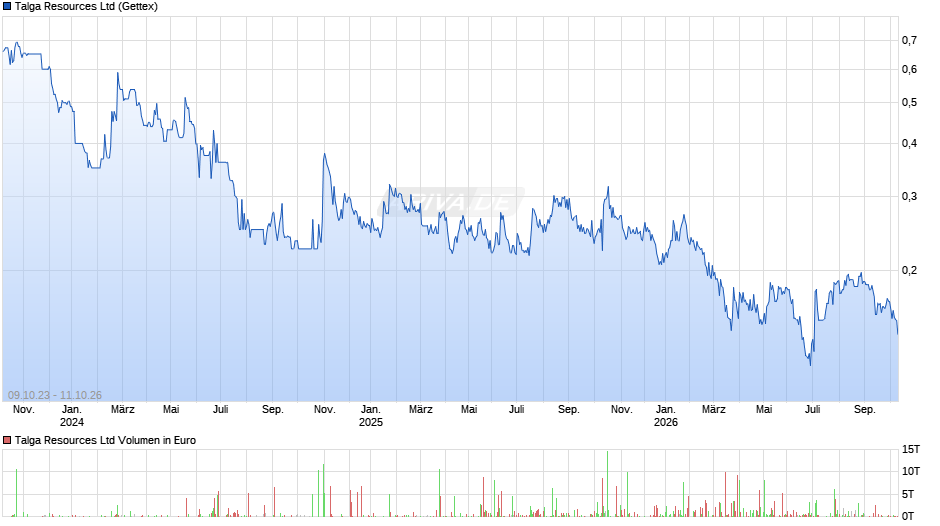Click the 0T volume axis label
This screenshot has width=940, height=526.
(x=908, y=516)
